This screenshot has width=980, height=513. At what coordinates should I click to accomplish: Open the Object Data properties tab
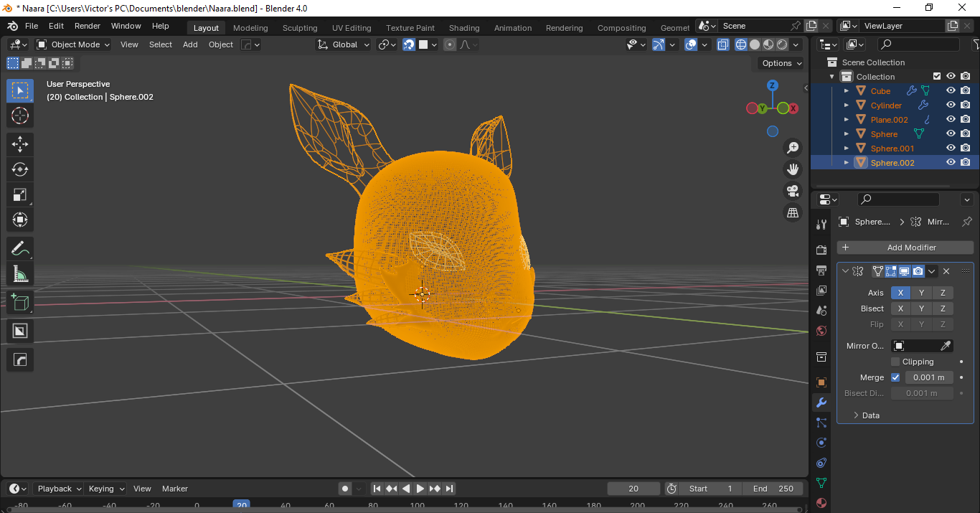[x=821, y=483]
